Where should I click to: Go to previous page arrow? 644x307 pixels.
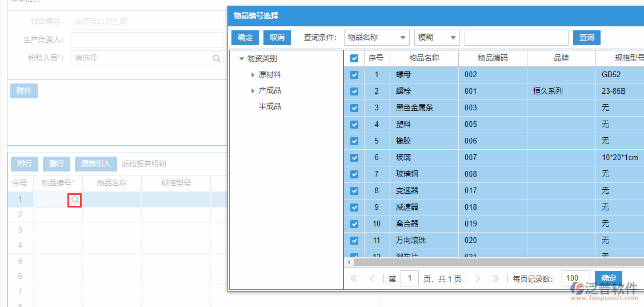[x=372, y=279]
